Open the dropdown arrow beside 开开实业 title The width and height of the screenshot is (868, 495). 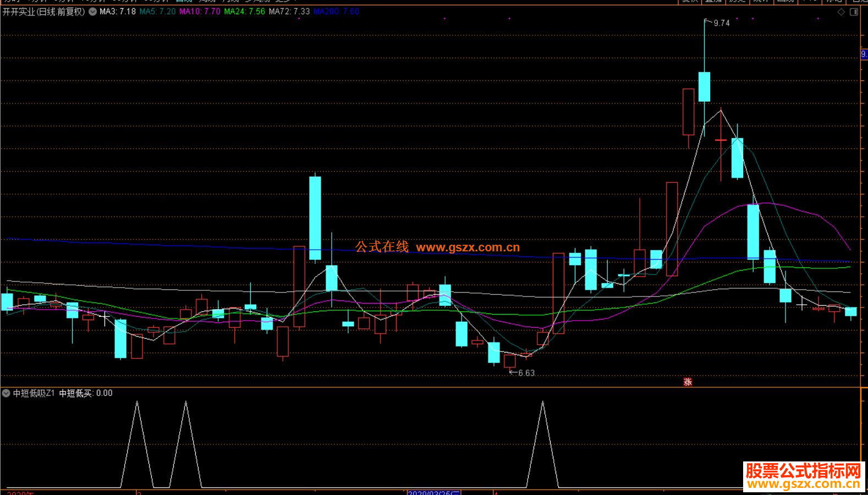click(92, 12)
